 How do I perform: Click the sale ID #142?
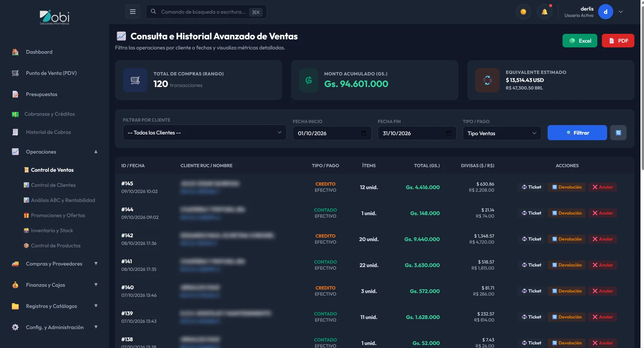point(127,235)
